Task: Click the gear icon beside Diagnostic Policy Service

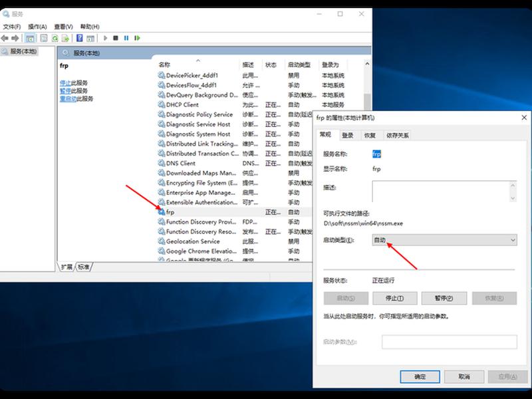Action: (162, 114)
